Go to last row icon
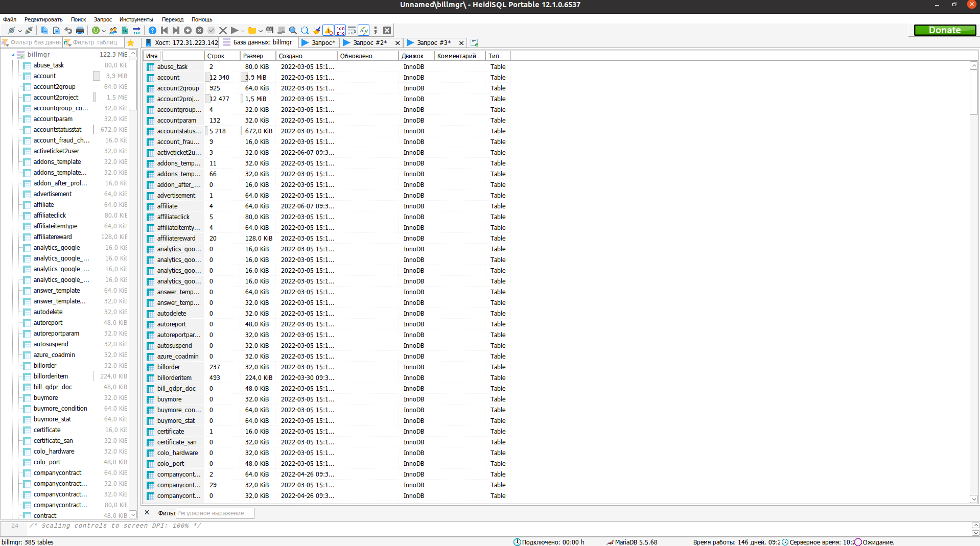The image size is (980, 546). (x=176, y=31)
